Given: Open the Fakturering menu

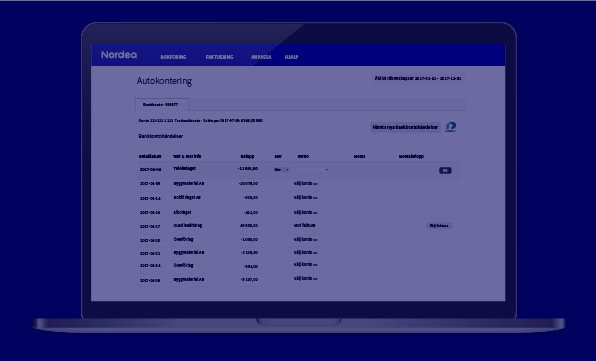Looking at the screenshot, I should coord(219,57).
